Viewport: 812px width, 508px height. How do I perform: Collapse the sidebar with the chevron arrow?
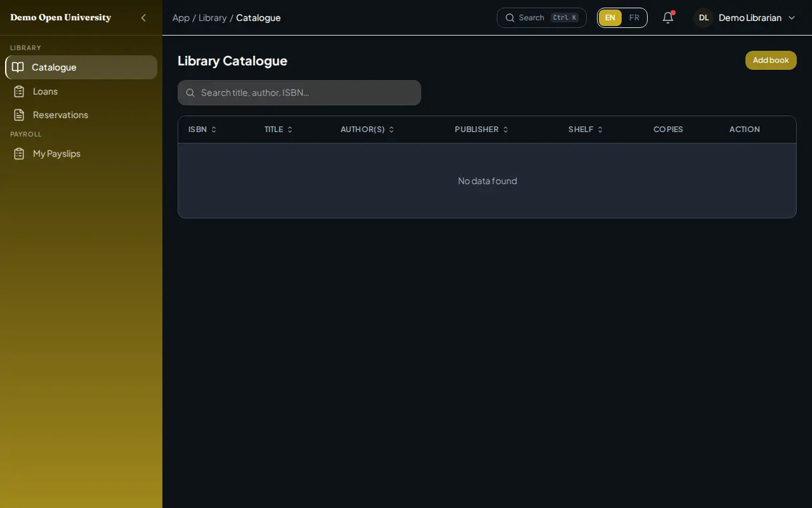pos(143,18)
